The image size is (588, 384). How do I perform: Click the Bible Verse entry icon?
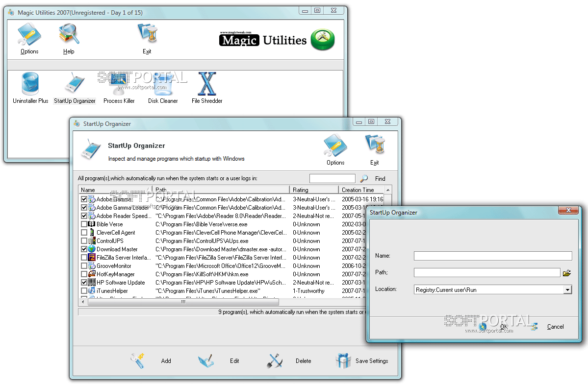(x=92, y=224)
